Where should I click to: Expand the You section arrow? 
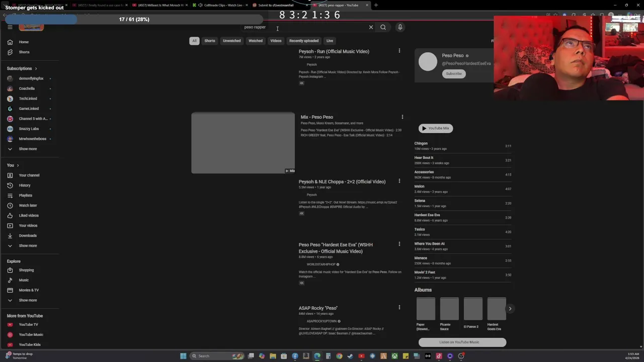[18, 165]
